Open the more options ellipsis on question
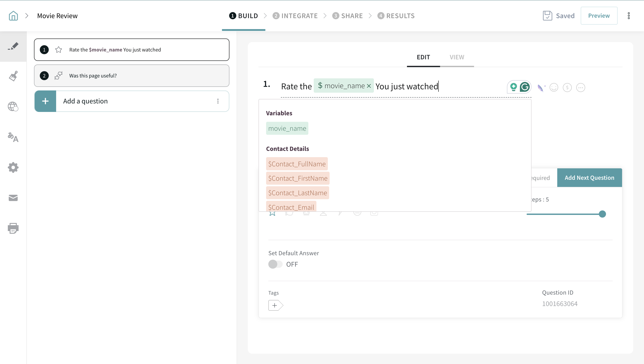644x364 pixels. click(580, 87)
